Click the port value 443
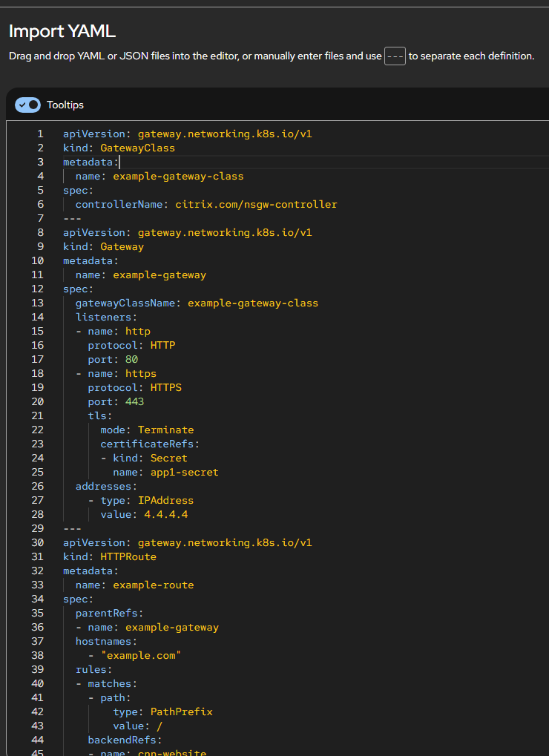The height and width of the screenshot is (756, 549). coord(134,401)
